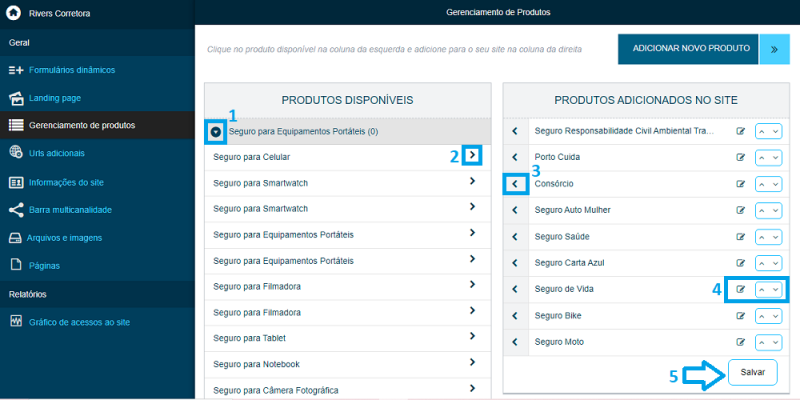The height and width of the screenshot is (400, 800).
Task: Collapse the Seguro para Equipamentos Portáteis group
Action: [x=216, y=132]
